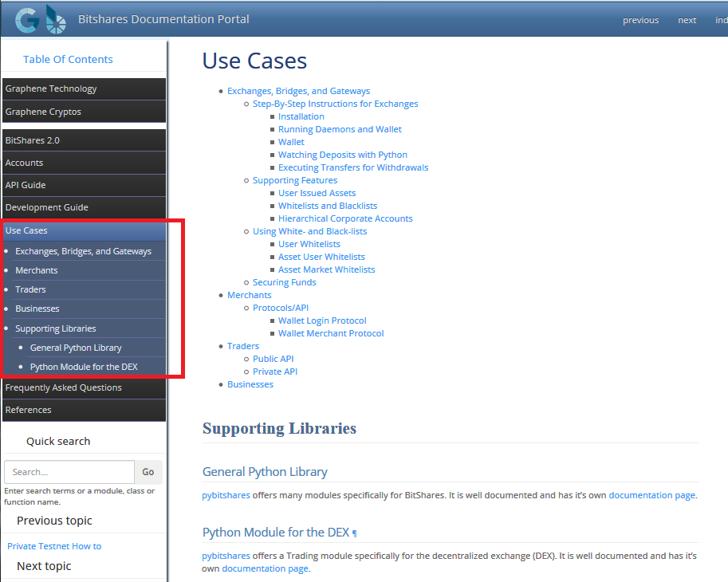This screenshot has height=582, width=728.
Task: Open Wallet Login Protocol link
Action: 322,320
